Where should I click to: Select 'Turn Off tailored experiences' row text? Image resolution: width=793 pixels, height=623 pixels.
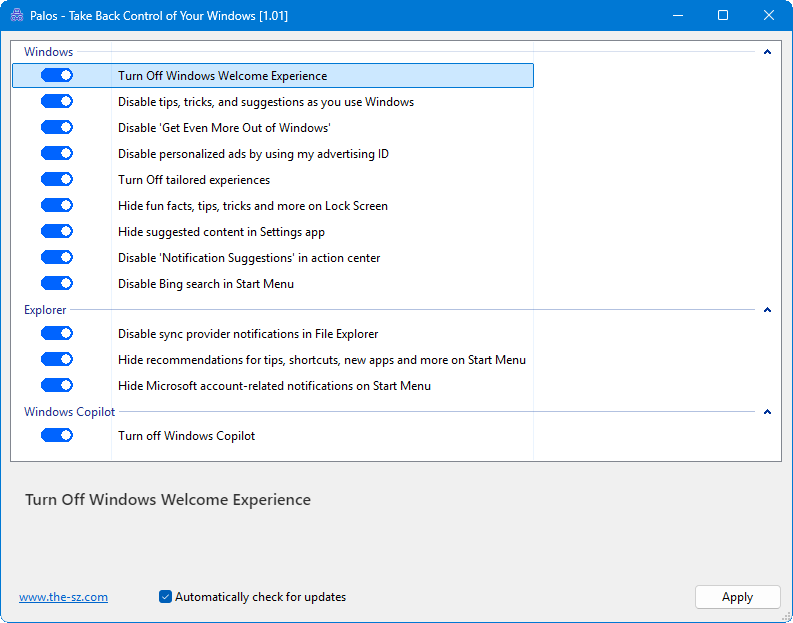[194, 180]
